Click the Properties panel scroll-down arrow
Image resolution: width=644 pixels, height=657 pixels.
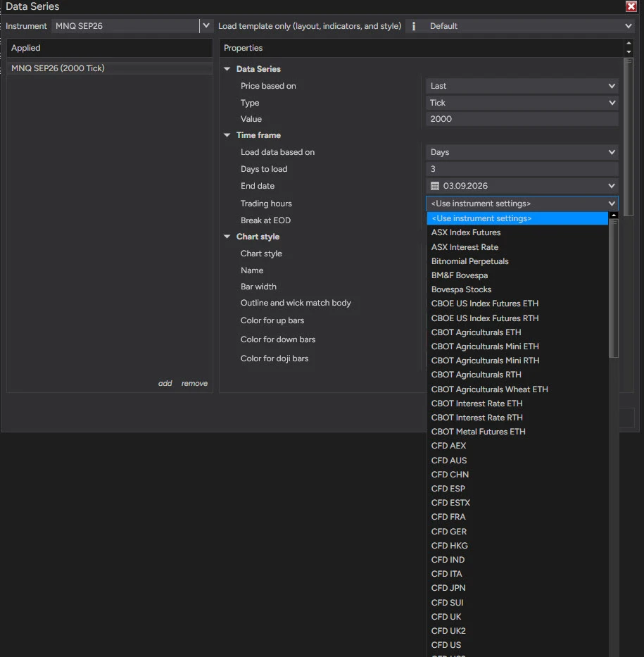[x=629, y=52]
